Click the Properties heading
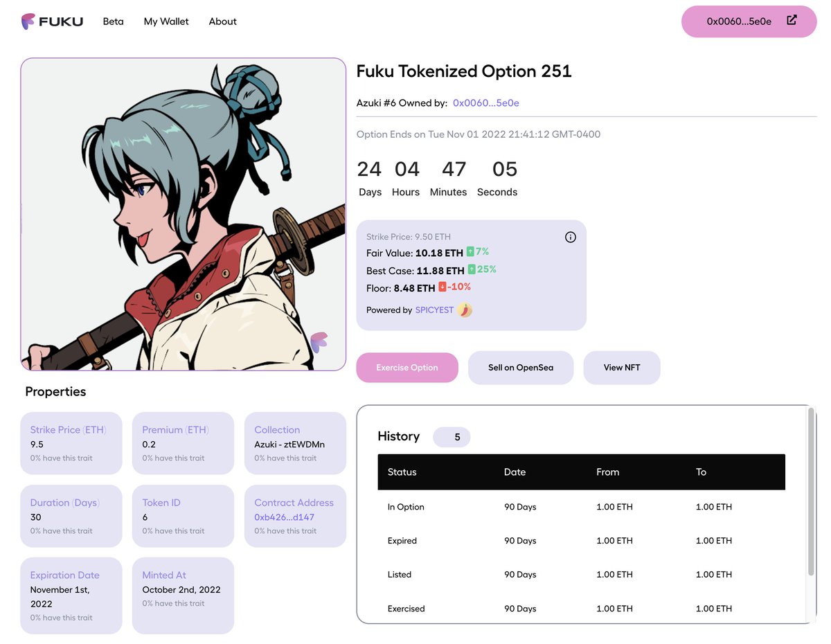831x644 pixels. (x=55, y=392)
